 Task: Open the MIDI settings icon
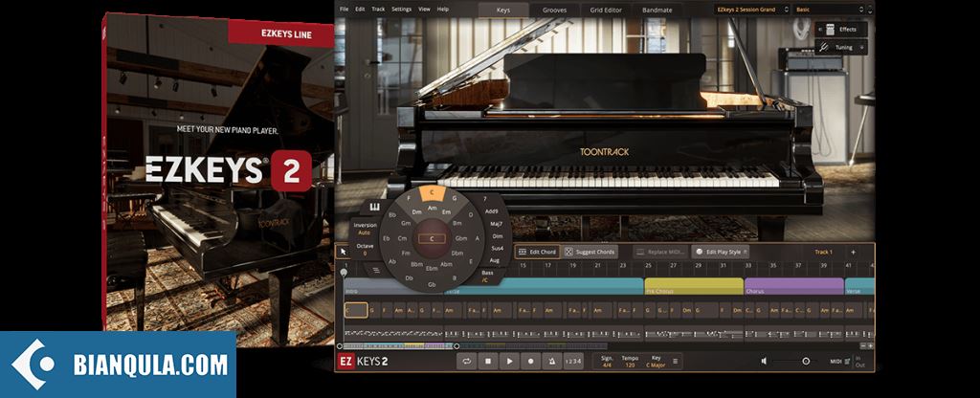pyautogui.click(x=847, y=361)
